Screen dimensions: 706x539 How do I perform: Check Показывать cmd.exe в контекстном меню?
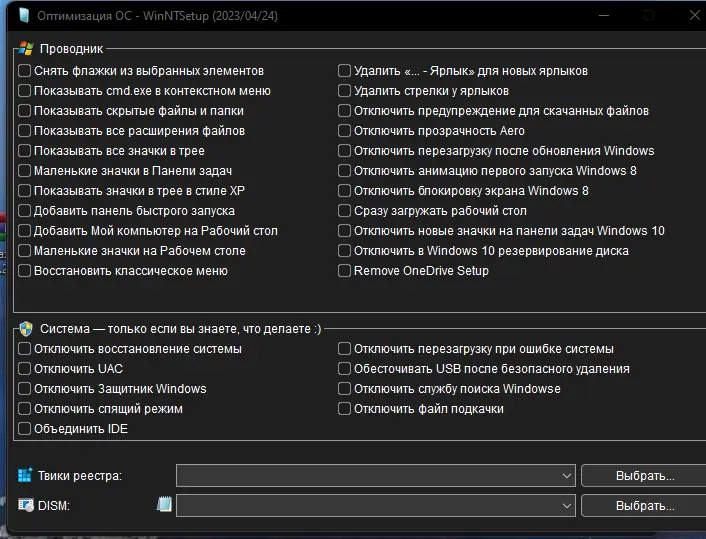point(24,91)
